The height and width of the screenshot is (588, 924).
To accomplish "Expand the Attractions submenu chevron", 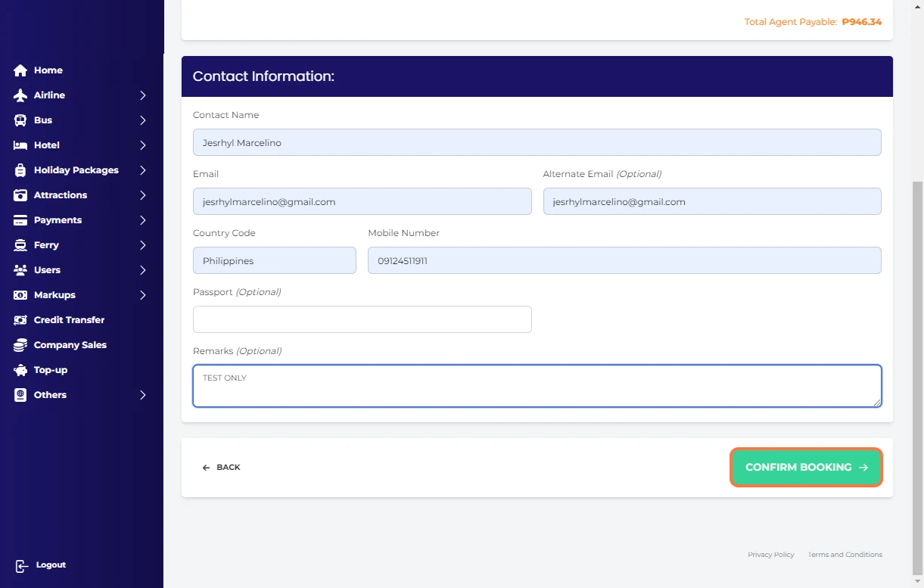I will pos(142,195).
